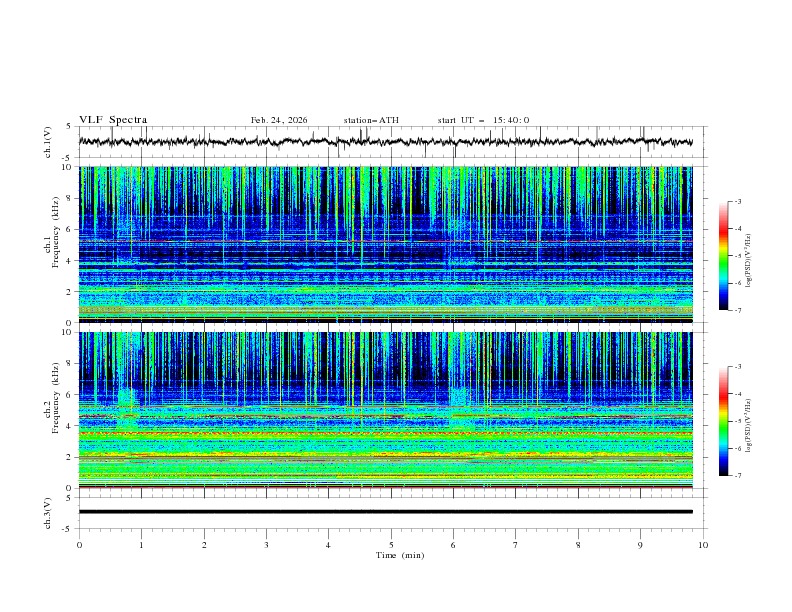
Task: Click time axis tick label "3"
Action: tap(267, 545)
